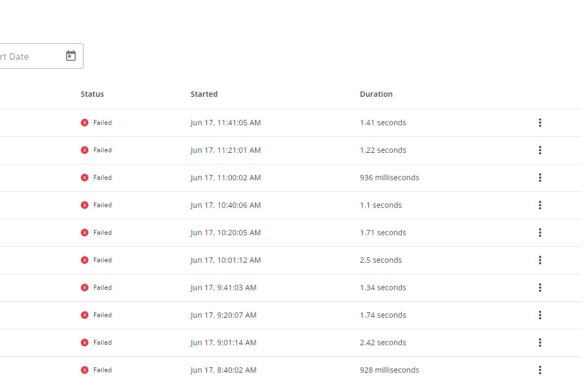Image resolution: width=588 pixels, height=388 pixels.
Task: Click the 1.41 seconds duration value
Action: pyautogui.click(x=383, y=123)
